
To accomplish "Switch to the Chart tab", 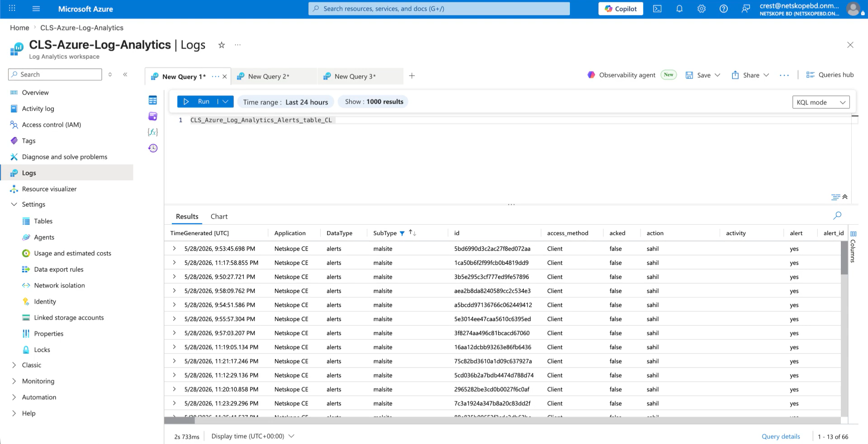I will tap(219, 217).
